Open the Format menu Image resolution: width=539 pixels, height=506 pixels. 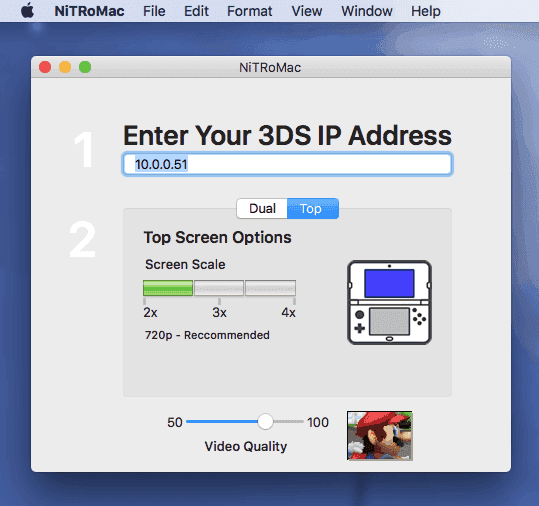click(x=250, y=11)
